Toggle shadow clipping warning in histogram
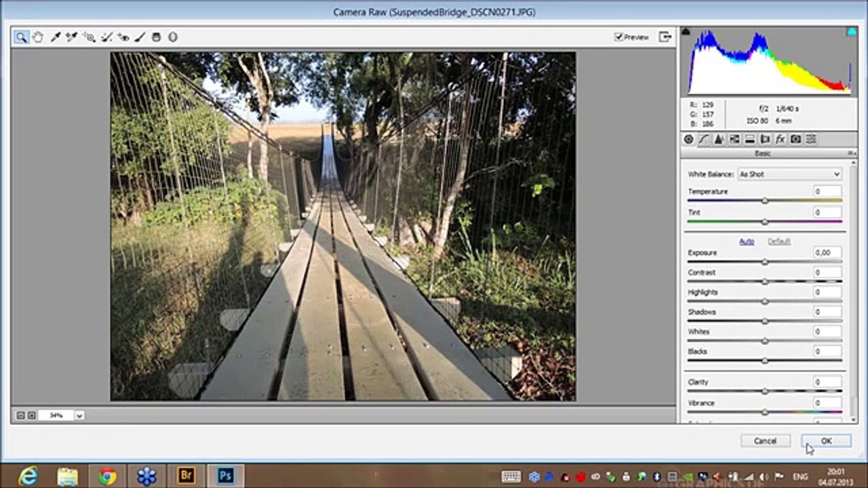 coord(686,31)
